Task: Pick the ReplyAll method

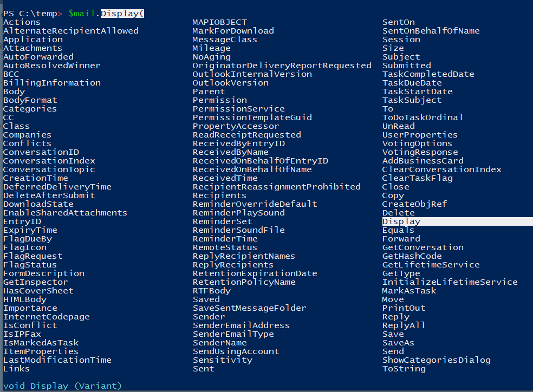Action: click(404, 325)
